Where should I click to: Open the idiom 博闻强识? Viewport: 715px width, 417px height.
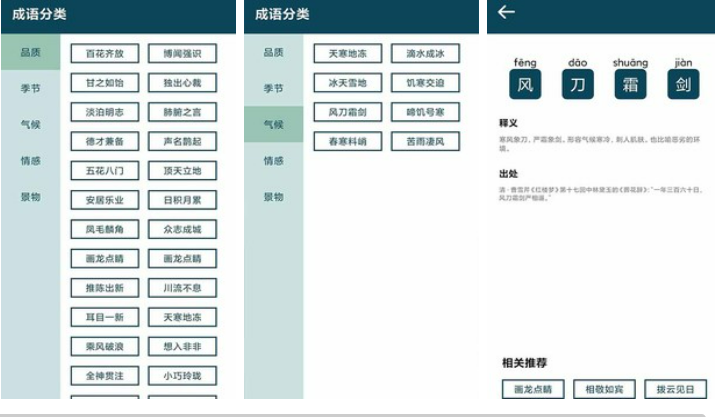[182, 54]
